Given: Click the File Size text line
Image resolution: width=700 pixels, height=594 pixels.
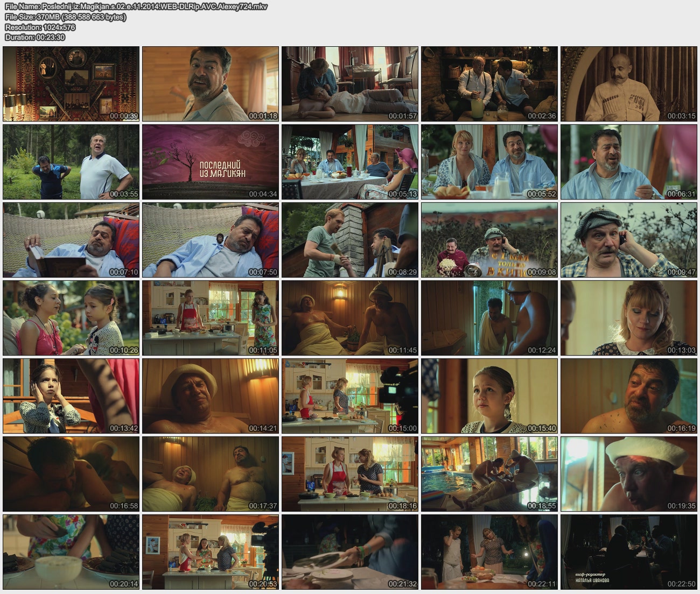Looking at the screenshot, I should tap(65, 17).
